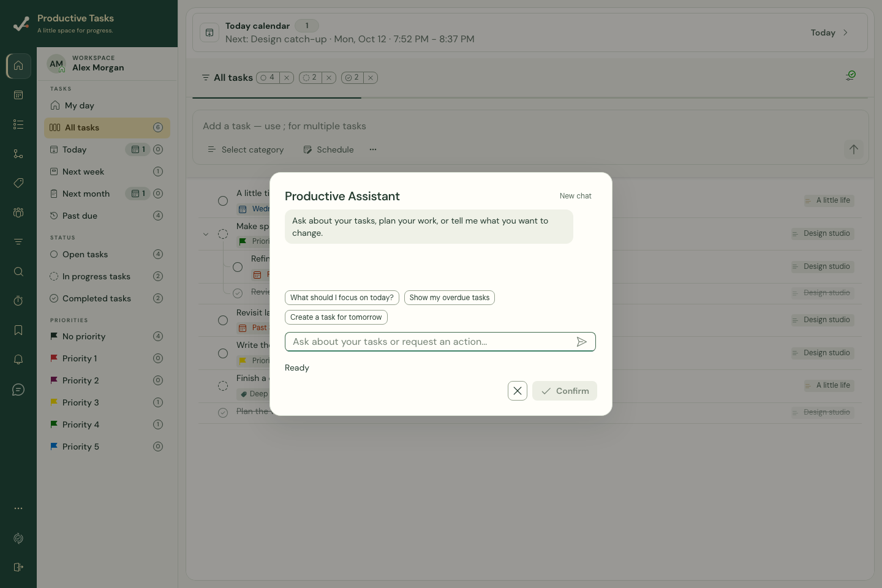Screen dimensions: 882x588
Task: Select All tasks in the sidebar
Action: [107, 127]
